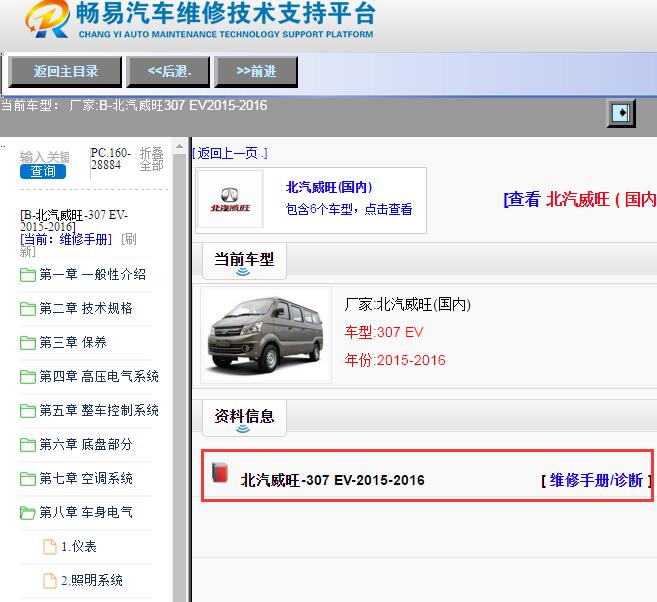
Task: Open the 1.仪表 section
Action: 79,546
